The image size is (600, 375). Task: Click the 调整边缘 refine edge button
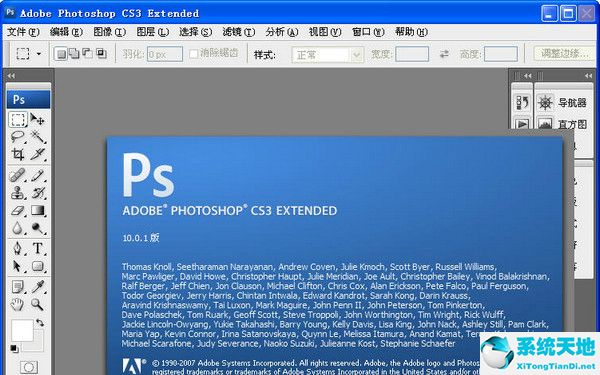pyautogui.click(x=564, y=54)
